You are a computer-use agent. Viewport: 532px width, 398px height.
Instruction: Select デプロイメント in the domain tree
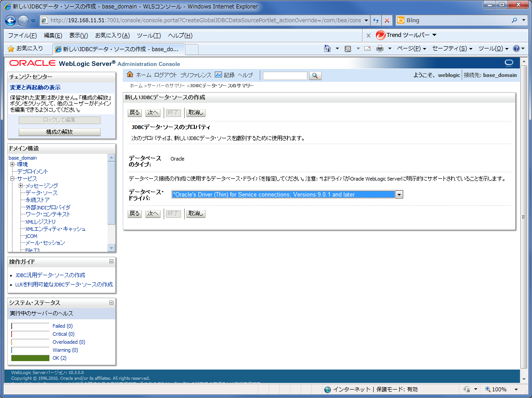click(x=32, y=171)
